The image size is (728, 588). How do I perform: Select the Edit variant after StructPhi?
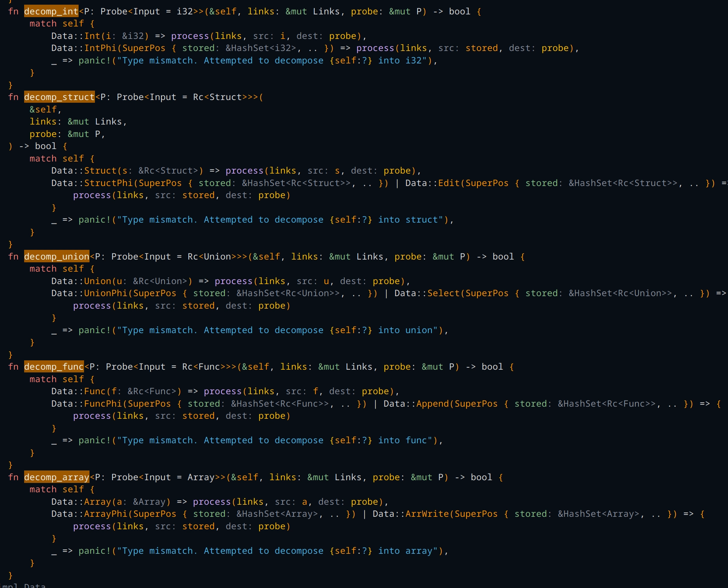click(449, 183)
